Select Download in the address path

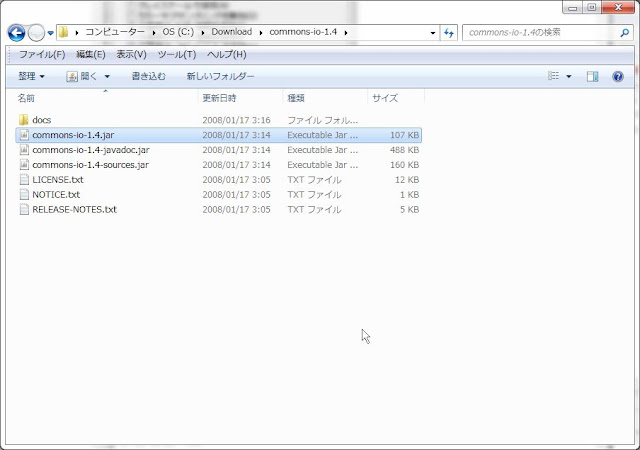(x=231, y=32)
